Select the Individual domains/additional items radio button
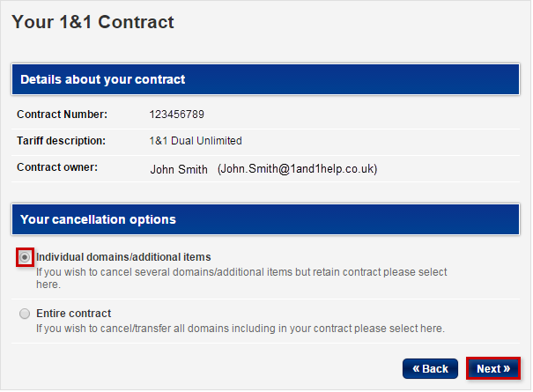The height and width of the screenshot is (392, 533). [25, 256]
